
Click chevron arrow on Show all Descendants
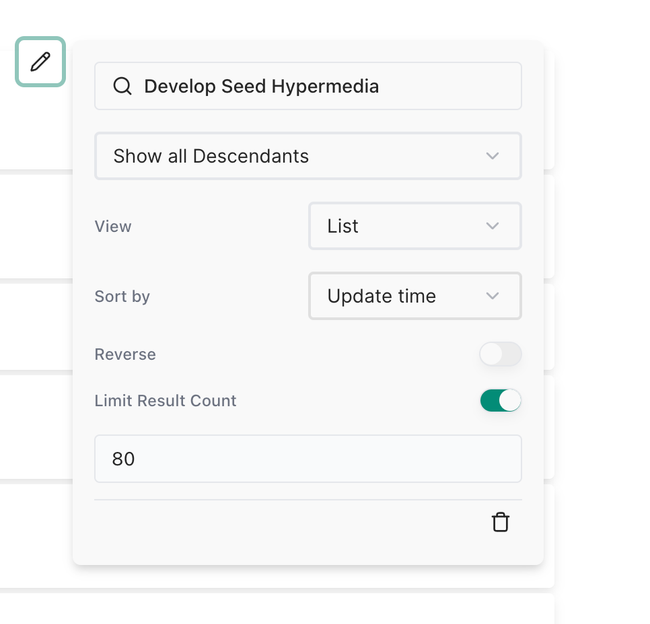coord(492,156)
